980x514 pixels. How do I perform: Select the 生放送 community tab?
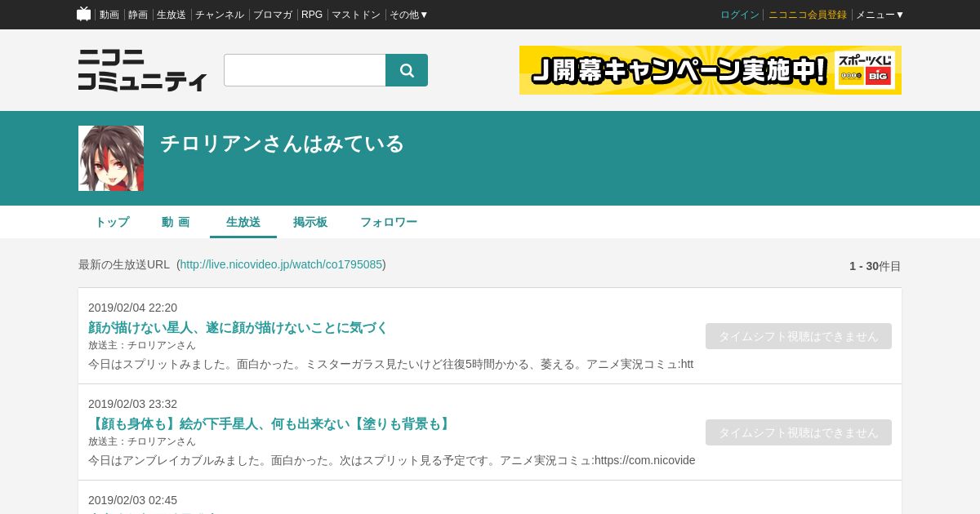(243, 222)
